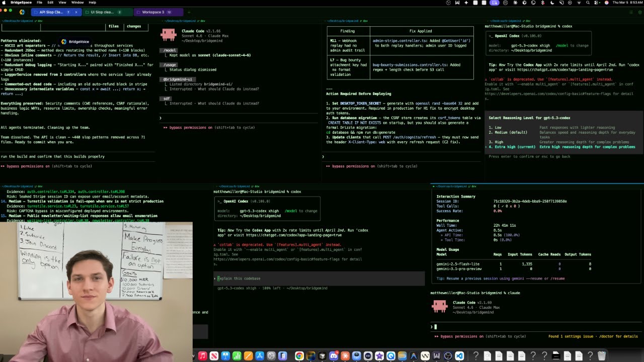Open the Apple menu
This screenshot has width=644, height=362.
(x=4, y=3)
